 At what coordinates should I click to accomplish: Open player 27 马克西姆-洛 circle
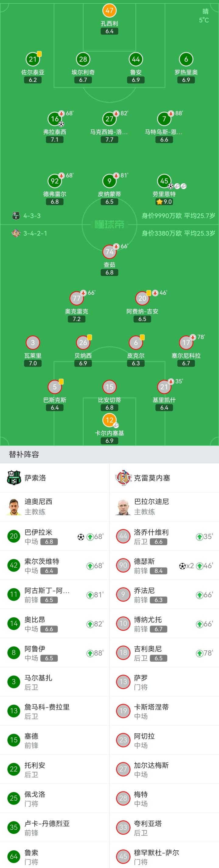(x=109, y=119)
